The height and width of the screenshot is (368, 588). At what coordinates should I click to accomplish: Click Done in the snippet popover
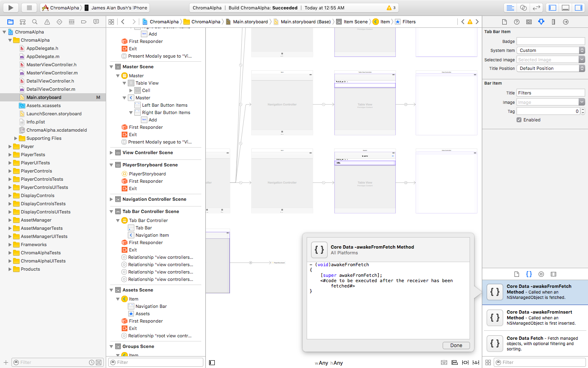click(456, 346)
